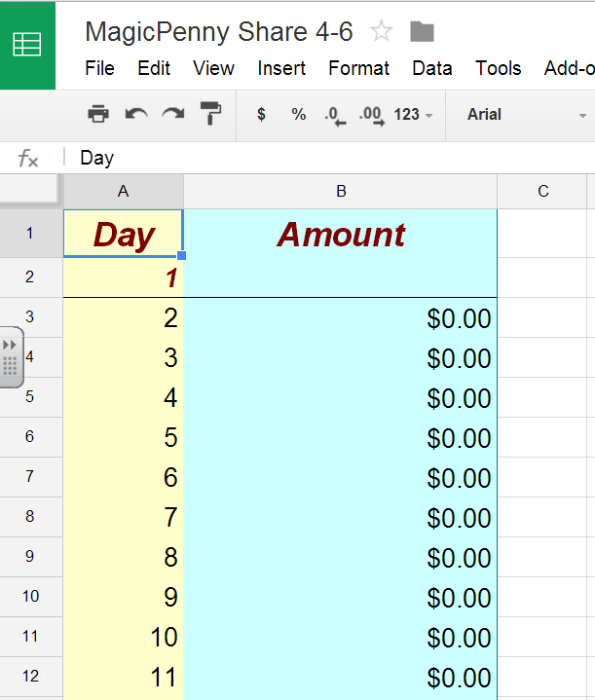Redo the last action

[173, 114]
